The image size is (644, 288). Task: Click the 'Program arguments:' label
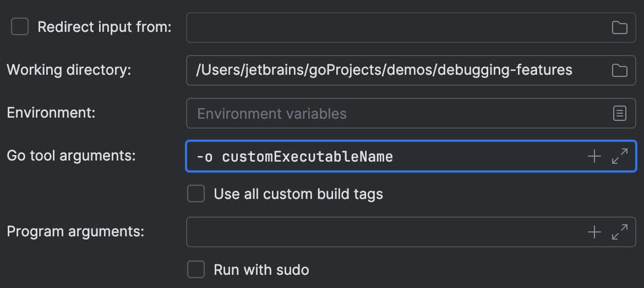pos(75,231)
